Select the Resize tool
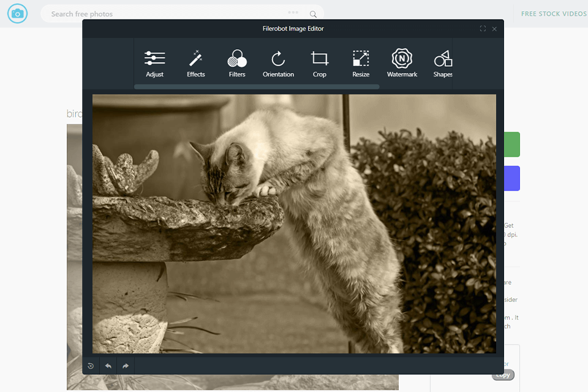Screen dimensions: 588x392 click(361, 64)
